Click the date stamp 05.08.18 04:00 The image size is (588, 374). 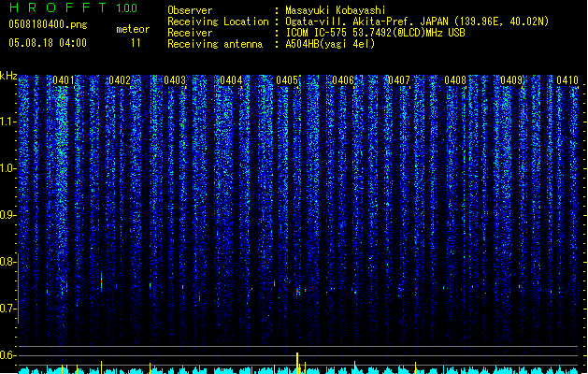click(48, 43)
